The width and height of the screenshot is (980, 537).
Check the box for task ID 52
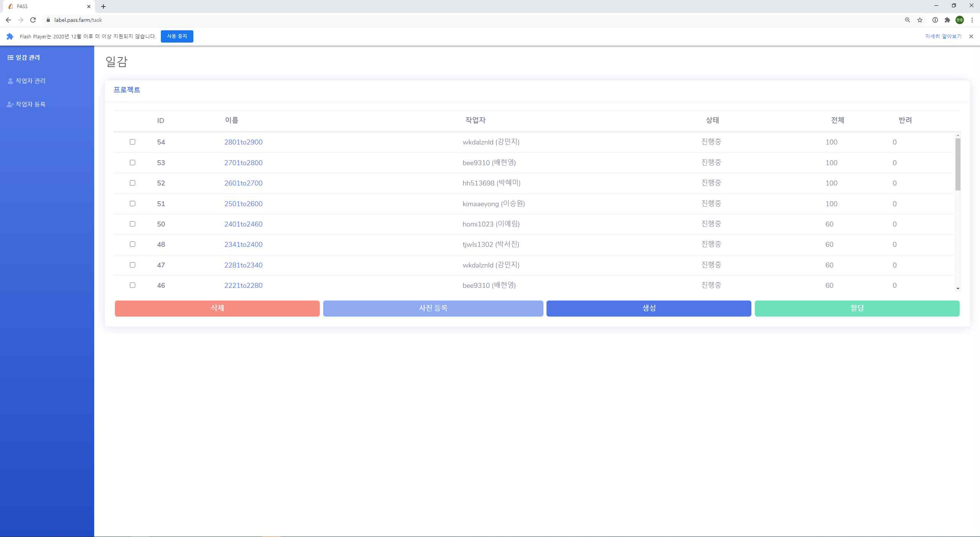[x=133, y=183]
